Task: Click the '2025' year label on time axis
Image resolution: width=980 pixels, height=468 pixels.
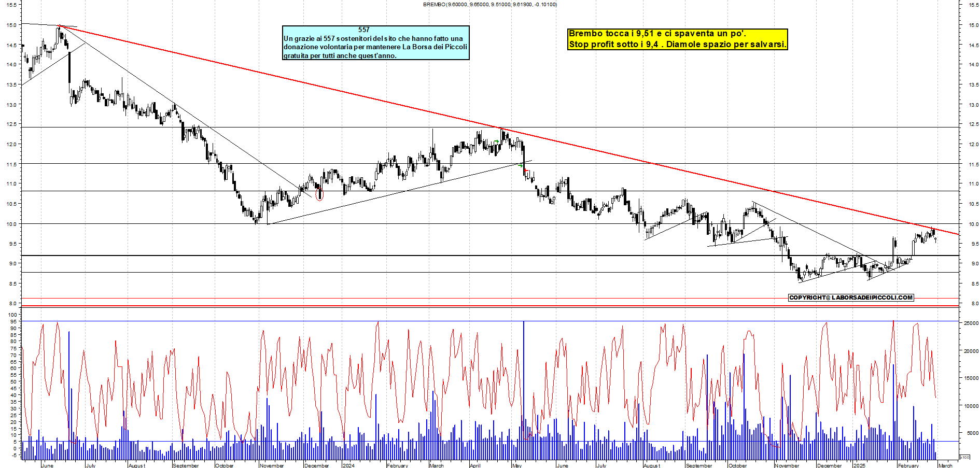Action: (859, 465)
